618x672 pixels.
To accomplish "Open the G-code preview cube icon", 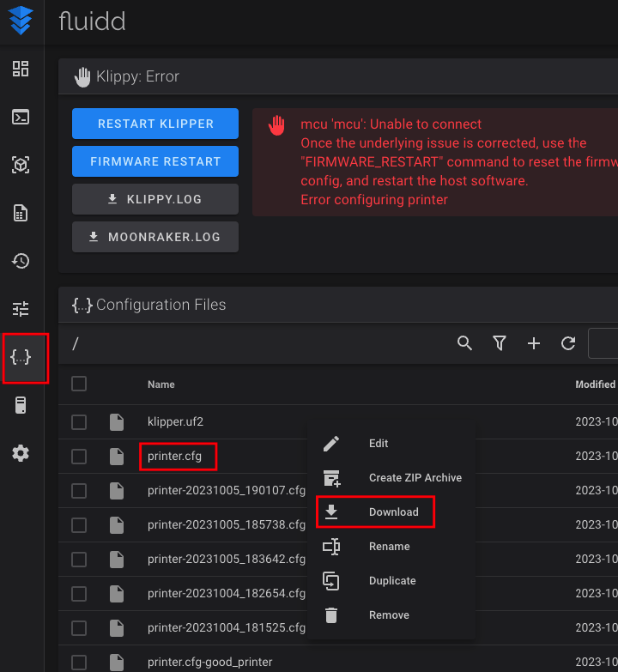I will (21, 165).
